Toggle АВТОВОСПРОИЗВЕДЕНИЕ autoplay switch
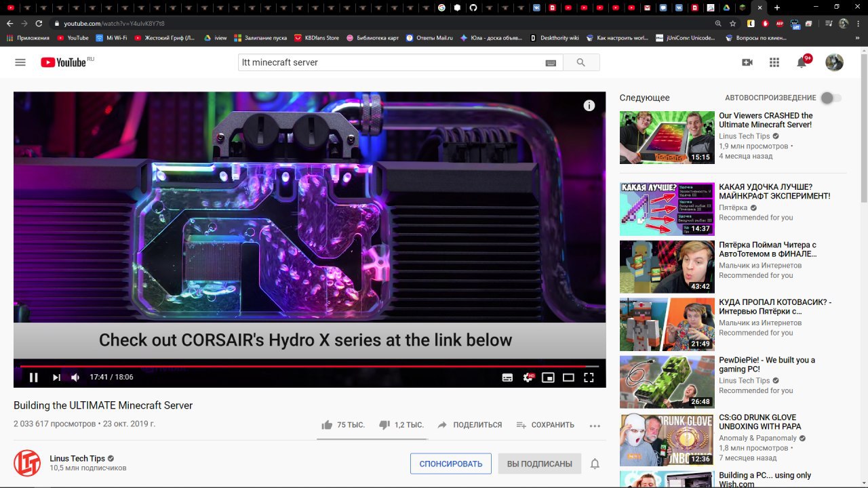 click(831, 98)
